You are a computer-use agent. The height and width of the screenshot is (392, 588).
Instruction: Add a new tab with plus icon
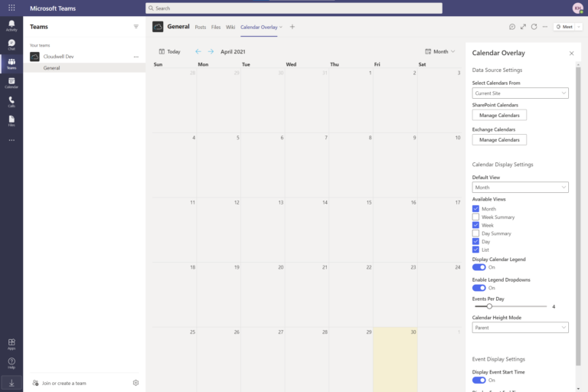pyautogui.click(x=292, y=27)
